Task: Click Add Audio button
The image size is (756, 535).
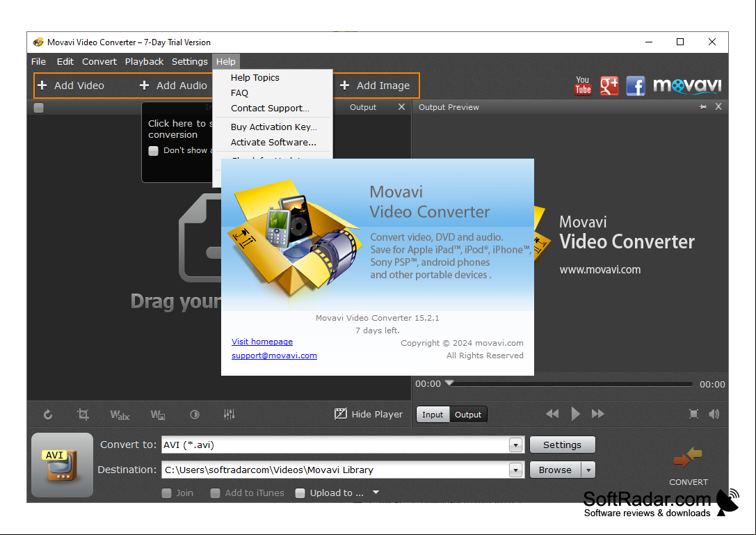Action: pos(173,86)
